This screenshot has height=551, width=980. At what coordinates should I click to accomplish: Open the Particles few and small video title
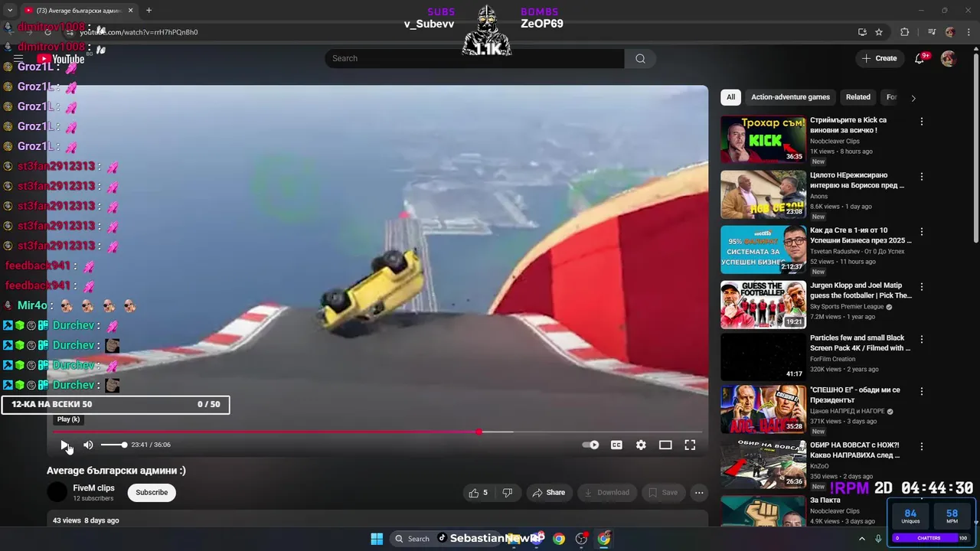coord(860,343)
